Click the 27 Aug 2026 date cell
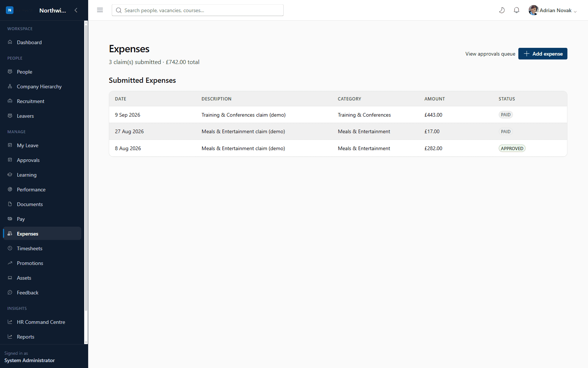588x368 pixels. coord(129,131)
